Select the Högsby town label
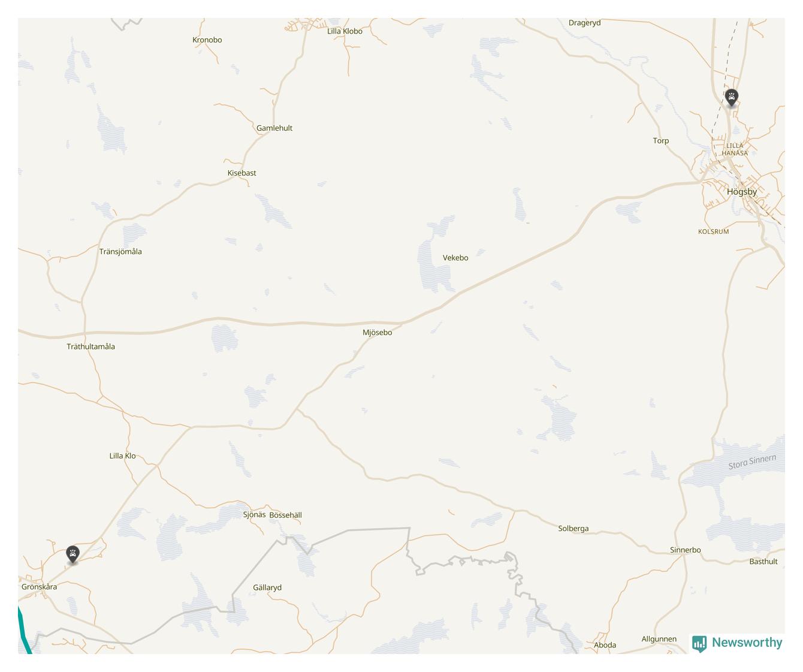 point(742,192)
